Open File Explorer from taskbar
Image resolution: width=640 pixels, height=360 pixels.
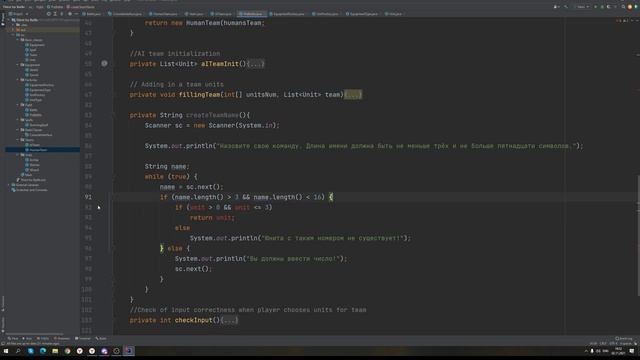[x=55, y=351]
